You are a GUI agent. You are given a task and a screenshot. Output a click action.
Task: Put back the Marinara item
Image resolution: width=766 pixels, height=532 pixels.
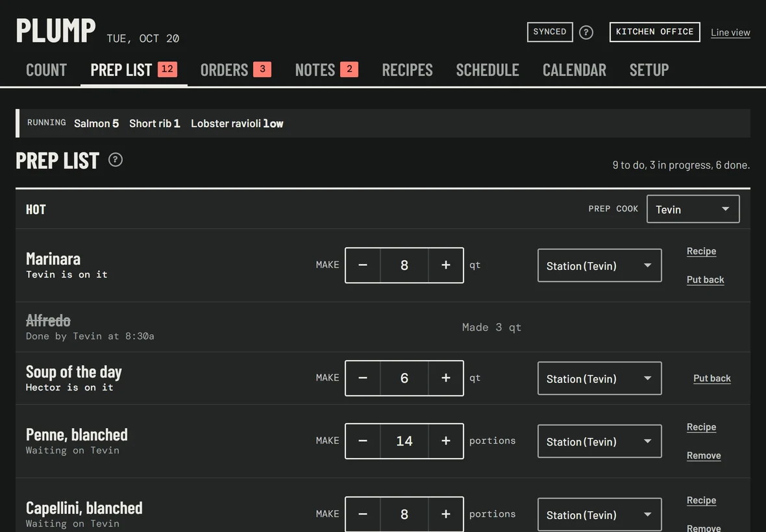click(x=706, y=280)
